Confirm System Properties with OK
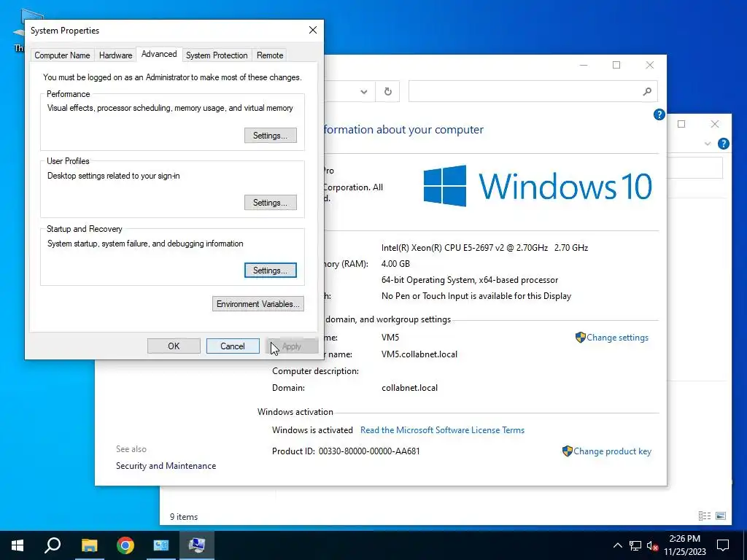The width and height of the screenshot is (747, 560). 174,346
